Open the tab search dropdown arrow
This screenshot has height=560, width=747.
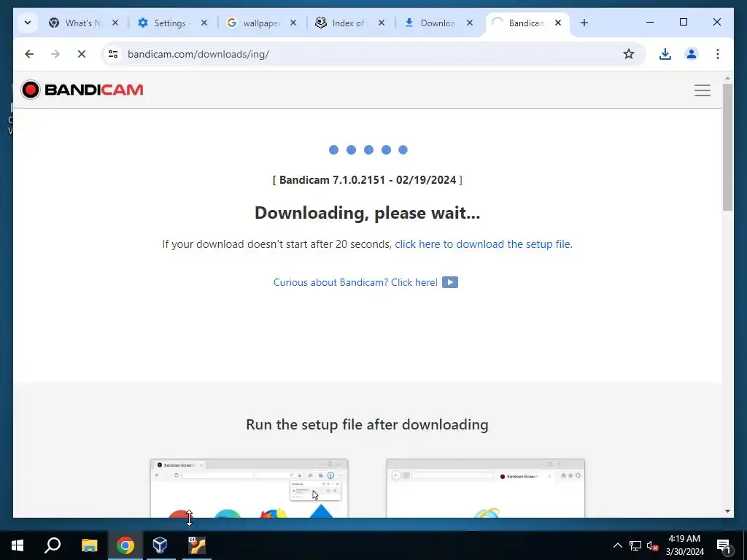tap(28, 23)
